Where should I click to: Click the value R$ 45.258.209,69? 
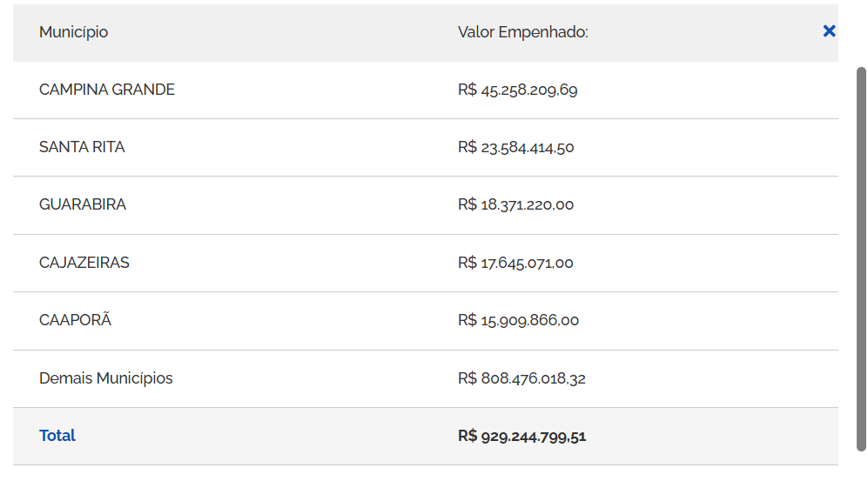(517, 90)
